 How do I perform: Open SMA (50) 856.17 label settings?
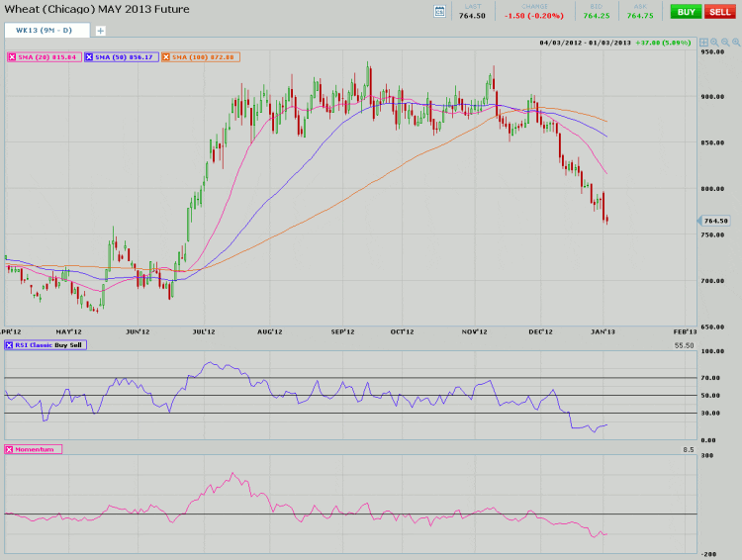tap(125, 57)
